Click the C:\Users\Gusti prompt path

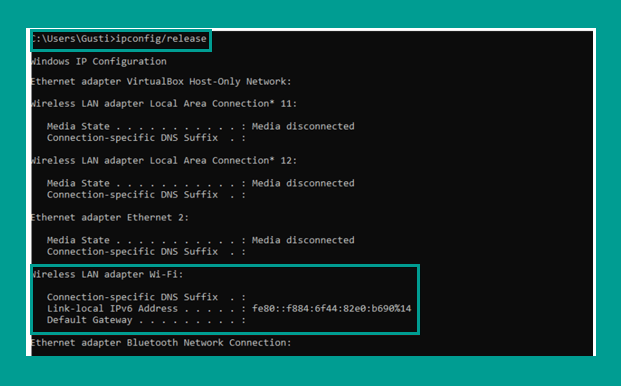[x=73, y=39]
